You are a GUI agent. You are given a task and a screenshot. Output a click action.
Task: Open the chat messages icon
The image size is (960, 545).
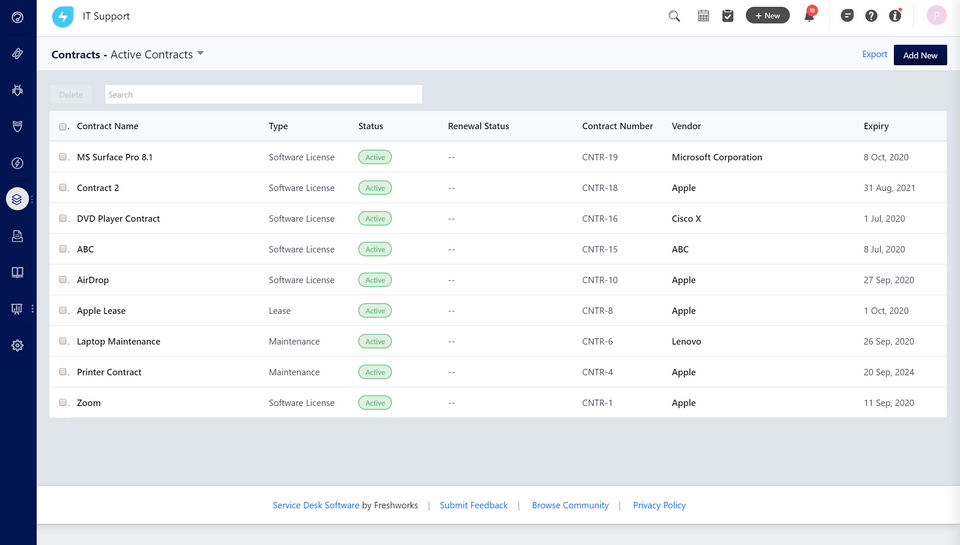[x=847, y=16]
